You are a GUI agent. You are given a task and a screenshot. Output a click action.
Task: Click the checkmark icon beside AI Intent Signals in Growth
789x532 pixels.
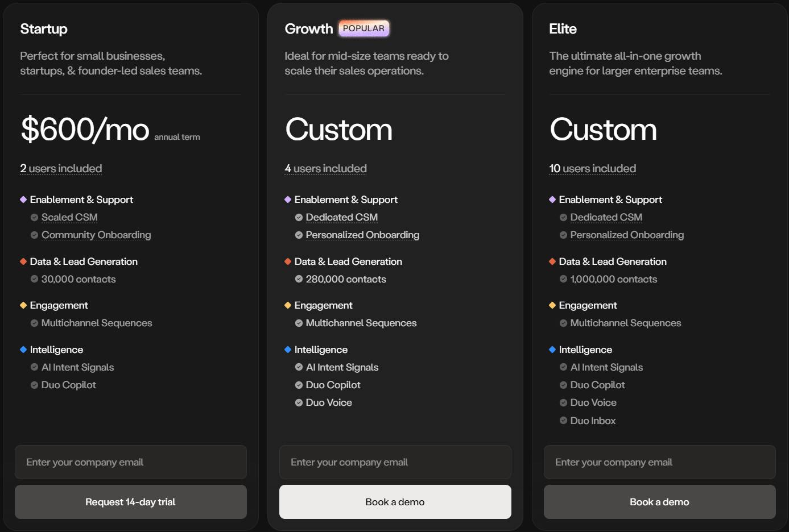(298, 367)
